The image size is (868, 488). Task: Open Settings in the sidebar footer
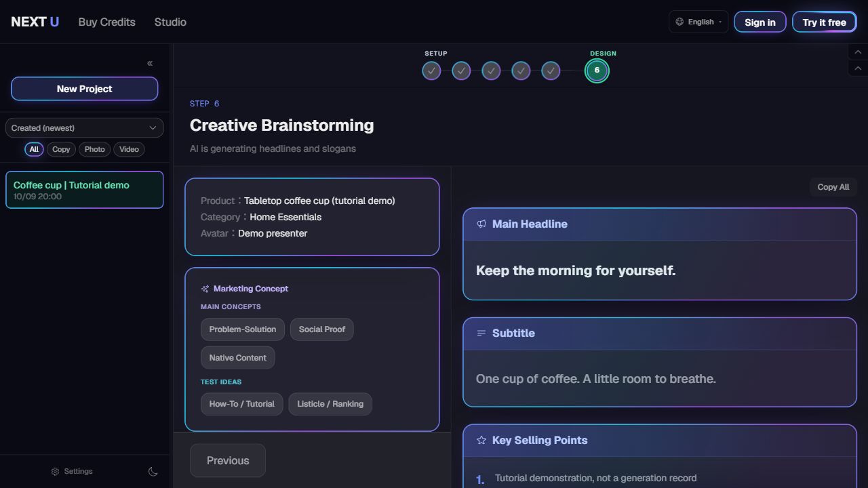[x=72, y=472]
